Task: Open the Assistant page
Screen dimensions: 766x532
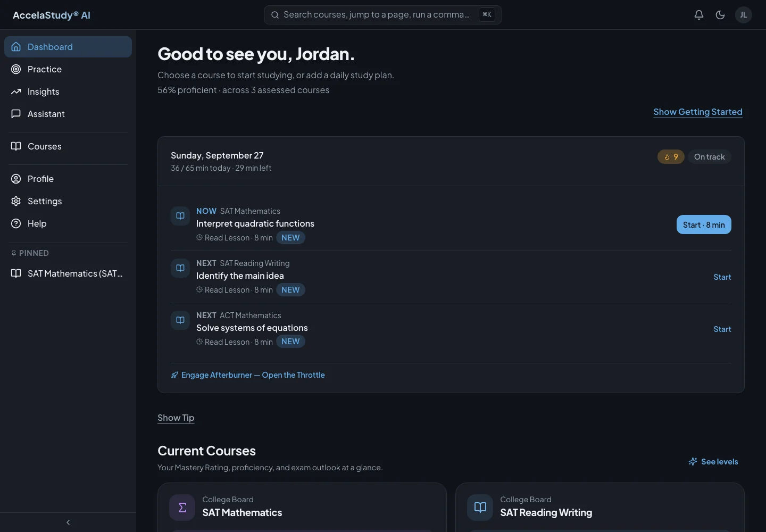Action: 68,114
